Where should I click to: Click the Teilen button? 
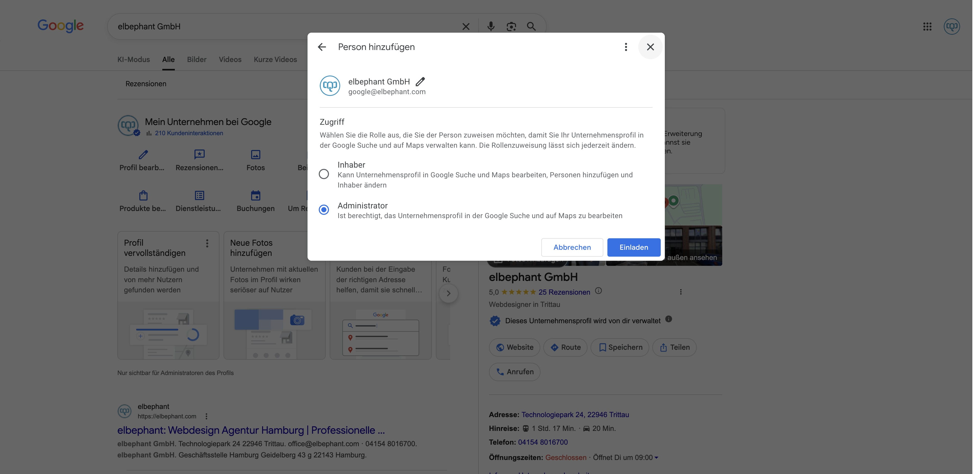tap(674, 347)
